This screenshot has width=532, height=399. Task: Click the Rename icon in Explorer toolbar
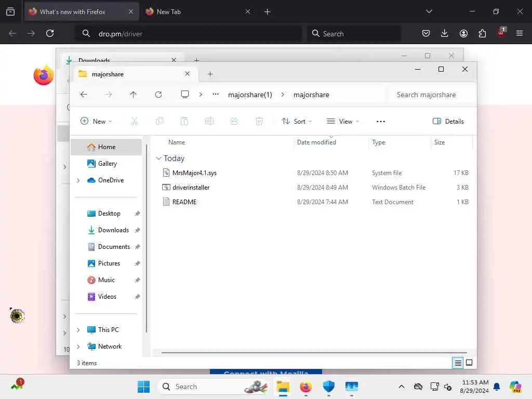click(209, 121)
